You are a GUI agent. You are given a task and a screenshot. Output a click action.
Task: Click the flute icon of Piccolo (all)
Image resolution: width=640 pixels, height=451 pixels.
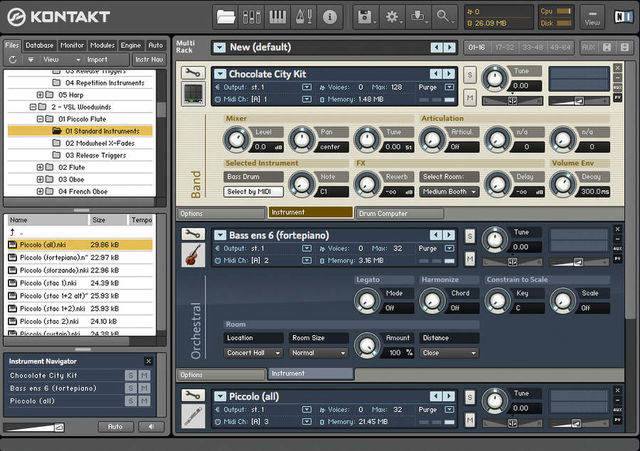pyautogui.click(x=193, y=416)
